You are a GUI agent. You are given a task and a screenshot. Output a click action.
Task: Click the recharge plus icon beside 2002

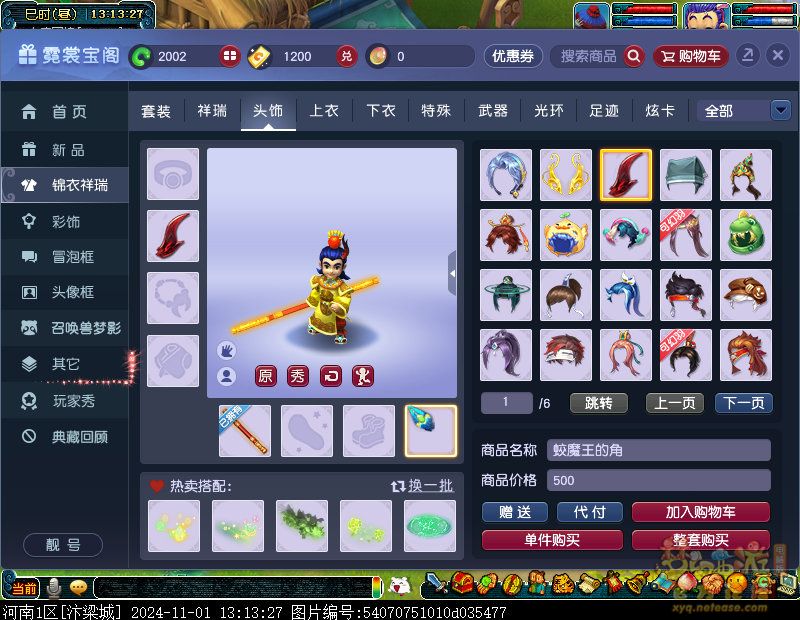point(230,56)
